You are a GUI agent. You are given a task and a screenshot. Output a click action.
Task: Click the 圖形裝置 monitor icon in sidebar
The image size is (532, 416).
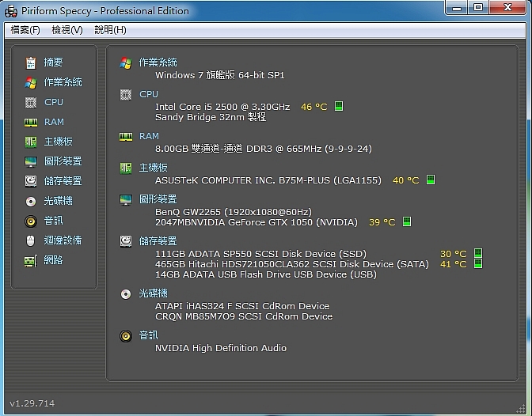click(31, 161)
